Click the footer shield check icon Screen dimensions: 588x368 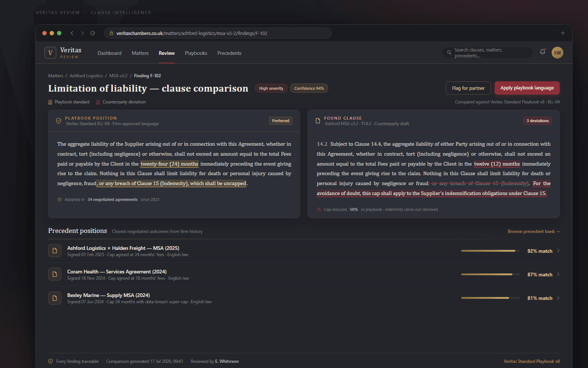(51, 361)
